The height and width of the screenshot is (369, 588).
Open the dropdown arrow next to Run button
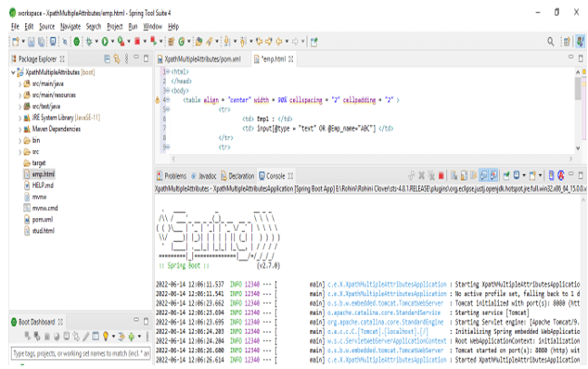click(112, 42)
